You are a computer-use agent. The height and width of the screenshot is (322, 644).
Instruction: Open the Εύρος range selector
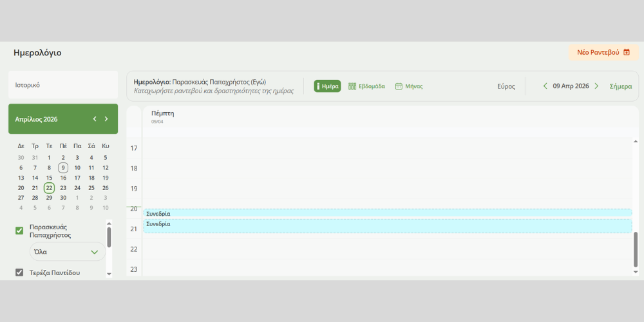pyautogui.click(x=506, y=86)
